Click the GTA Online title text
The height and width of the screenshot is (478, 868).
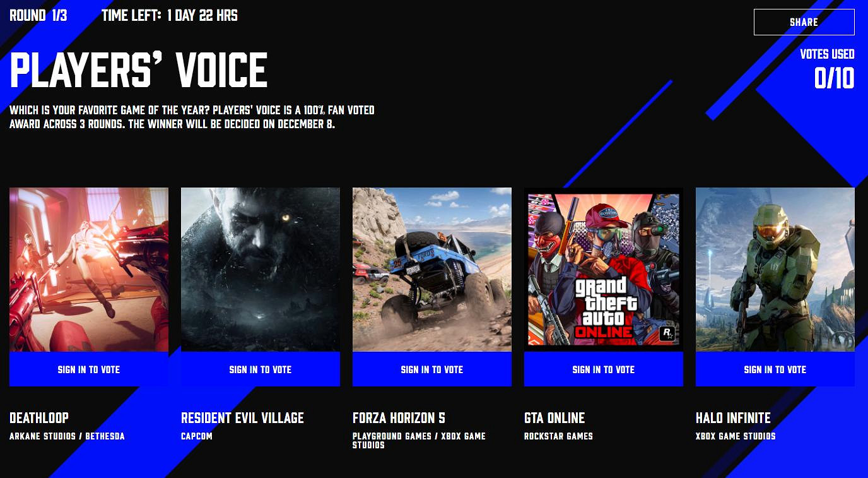click(554, 418)
